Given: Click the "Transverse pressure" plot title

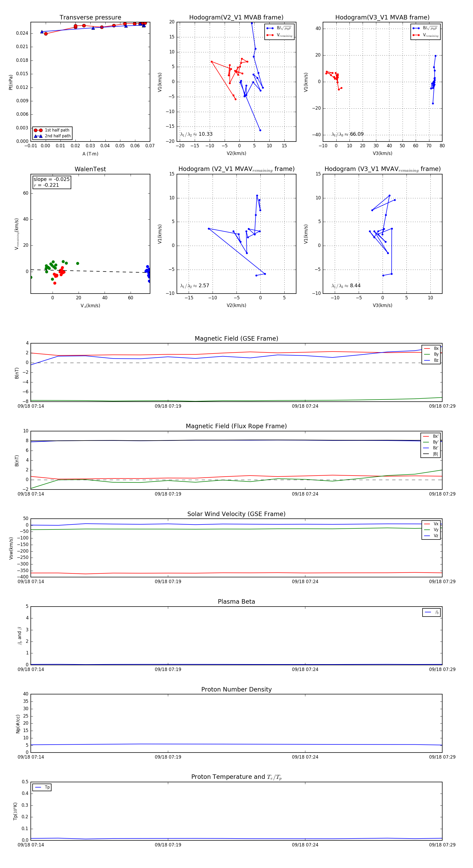Looking at the screenshot, I should (x=90, y=18).
